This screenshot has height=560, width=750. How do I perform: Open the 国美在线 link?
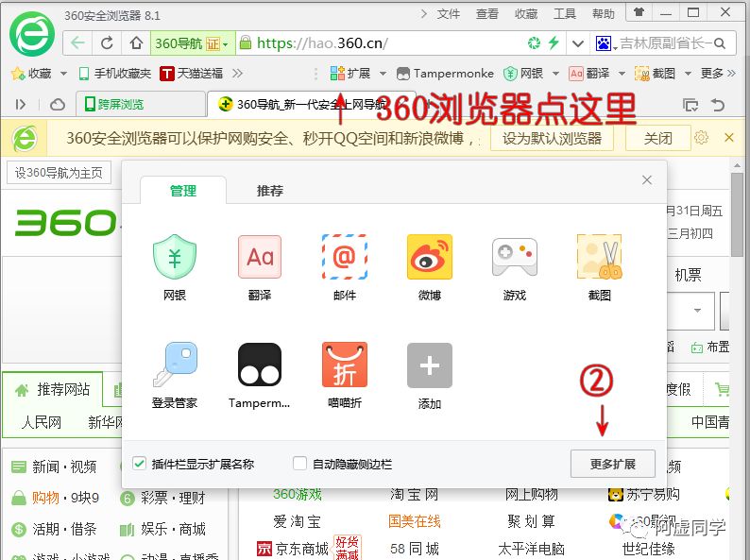[x=415, y=521]
